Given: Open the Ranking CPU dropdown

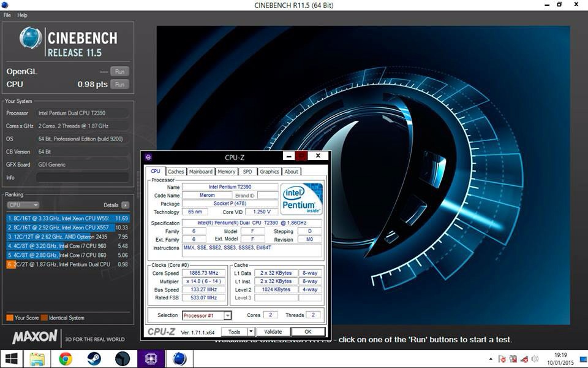Looking at the screenshot, I should (23, 205).
